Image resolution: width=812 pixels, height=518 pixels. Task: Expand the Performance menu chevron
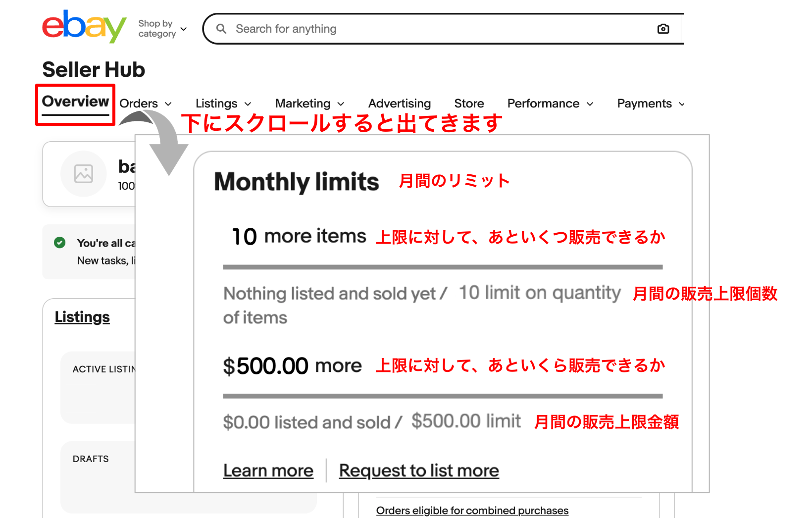coord(590,104)
